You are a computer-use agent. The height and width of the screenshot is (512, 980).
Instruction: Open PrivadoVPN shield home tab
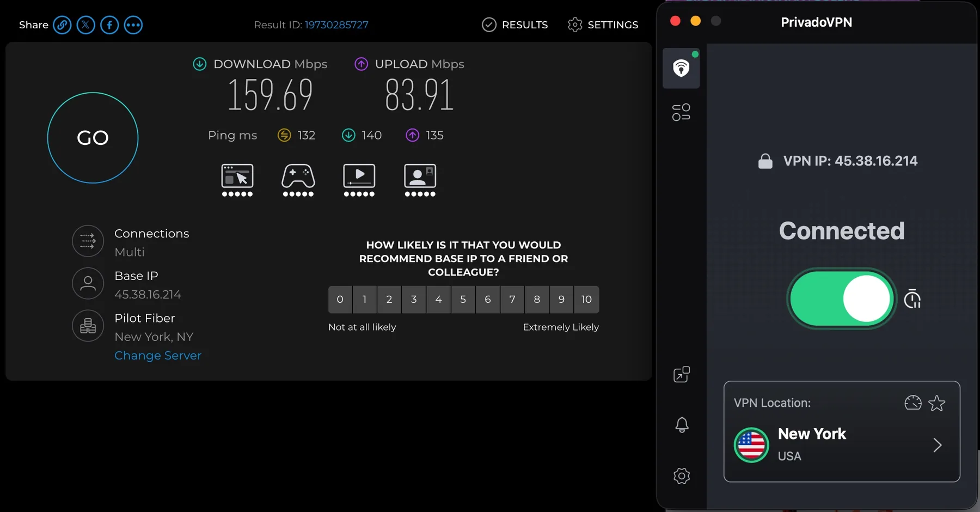pyautogui.click(x=681, y=68)
